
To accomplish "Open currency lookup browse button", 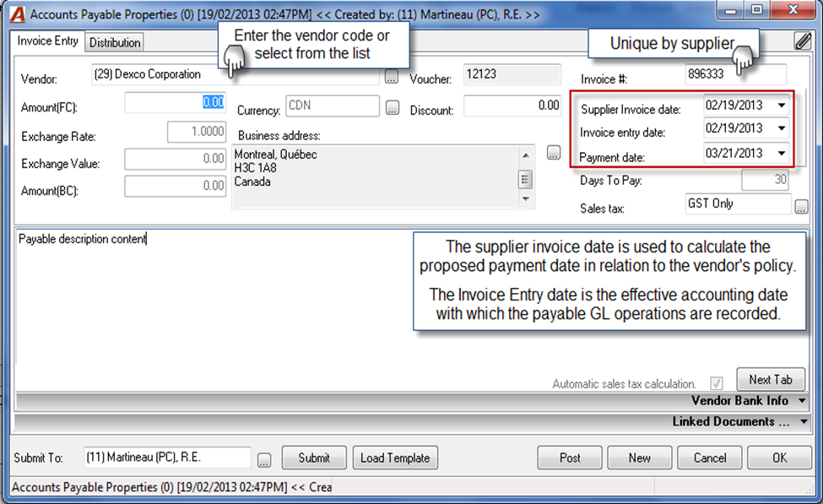I will 392,107.
